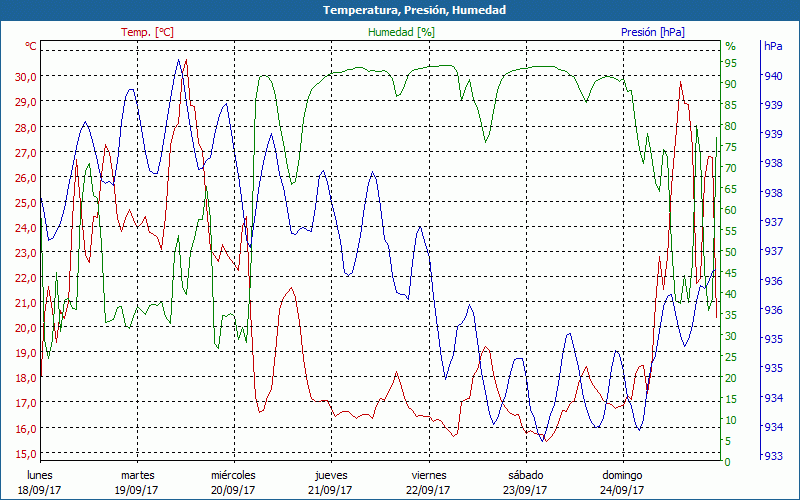Select the 'jueves' day label
800x500 pixels.
tap(331, 475)
